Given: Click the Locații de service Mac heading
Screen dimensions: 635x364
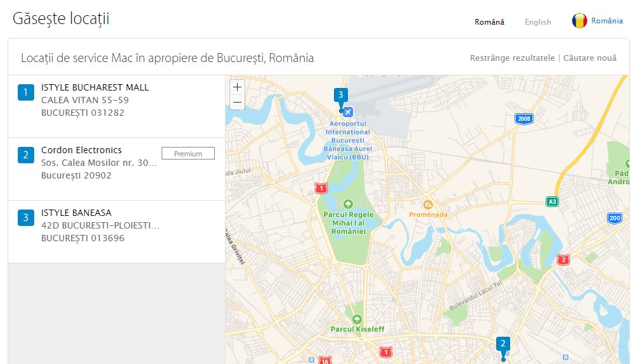Looking at the screenshot, I should (167, 58).
